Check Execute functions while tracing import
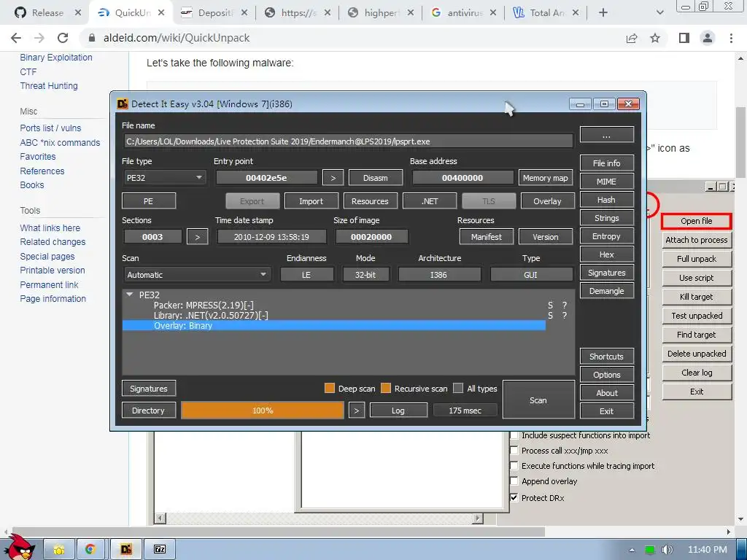 tap(514, 466)
